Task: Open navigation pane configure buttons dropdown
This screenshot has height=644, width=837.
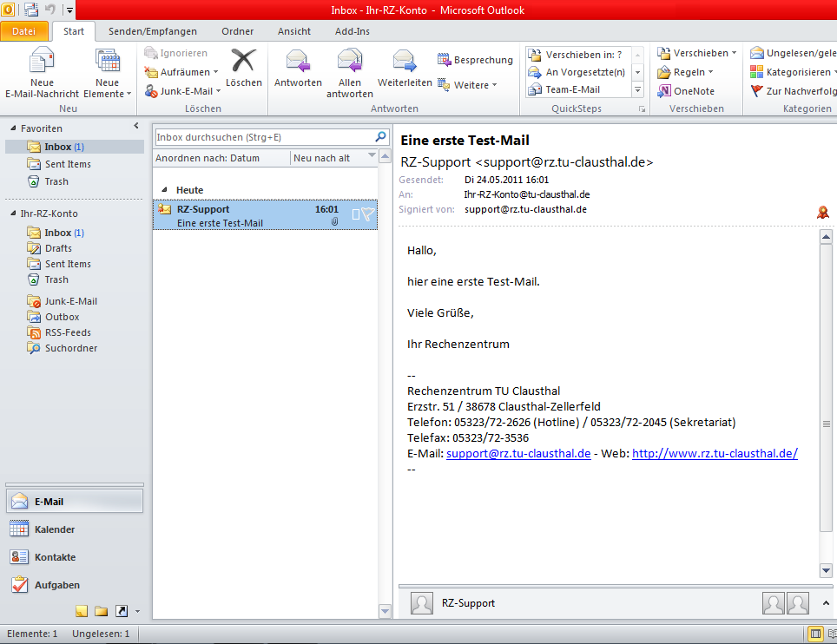Action: [x=137, y=612]
